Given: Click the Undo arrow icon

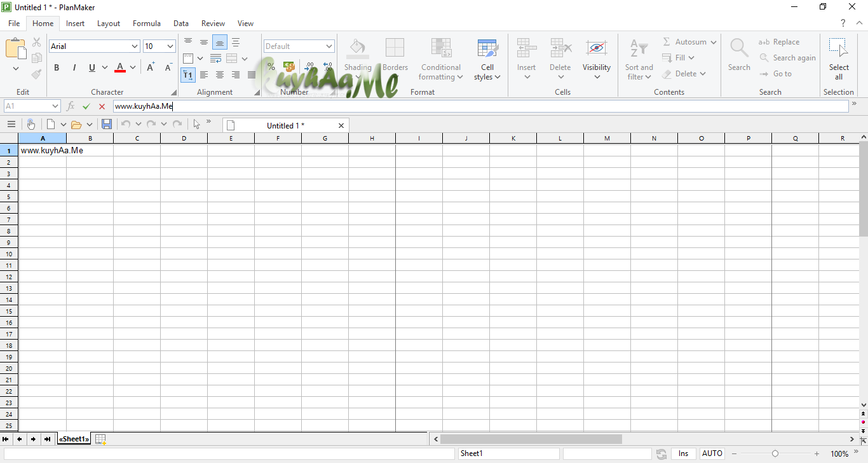Looking at the screenshot, I should (126, 125).
